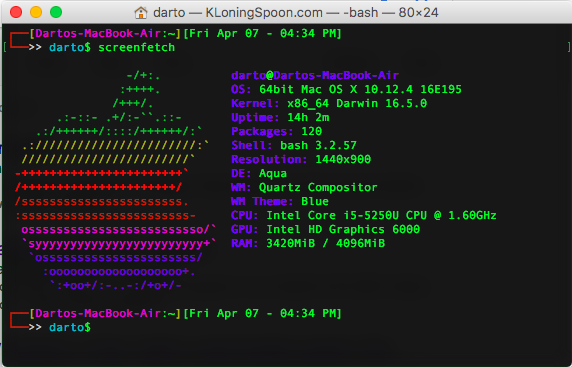572x367 pixels.
Task: Click the 'darto$' prompt before screenfetch
Action: tap(70, 47)
